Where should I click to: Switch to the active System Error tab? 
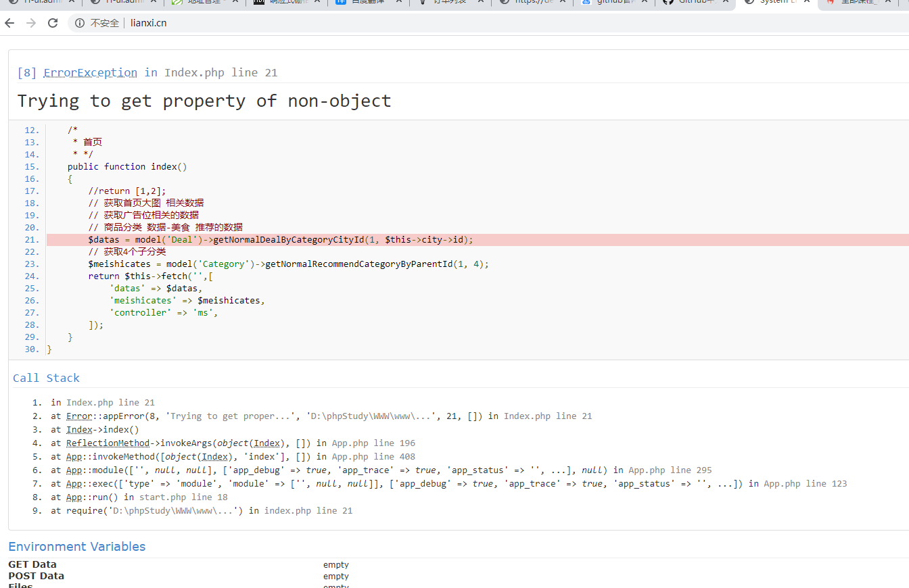click(x=776, y=2)
